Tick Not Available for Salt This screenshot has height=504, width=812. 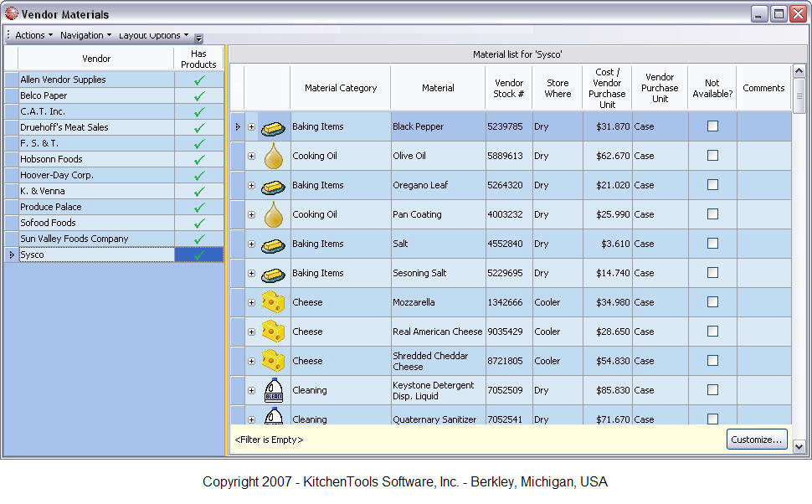click(x=712, y=243)
